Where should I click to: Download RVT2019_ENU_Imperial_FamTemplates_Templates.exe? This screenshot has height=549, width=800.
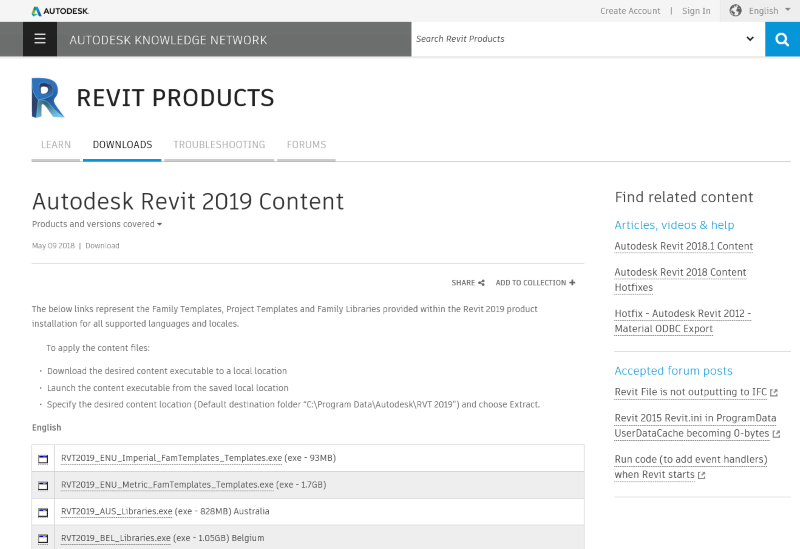(171, 458)
